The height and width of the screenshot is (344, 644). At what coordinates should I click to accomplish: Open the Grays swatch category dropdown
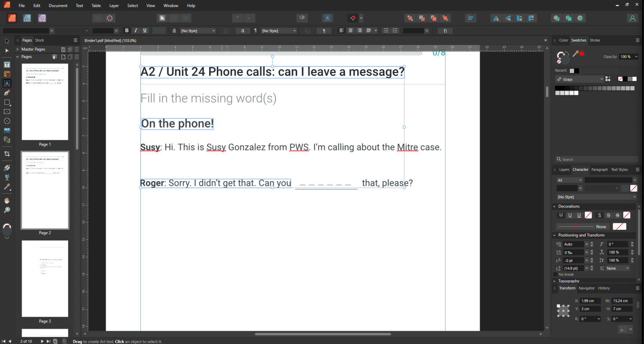(579, 79)
